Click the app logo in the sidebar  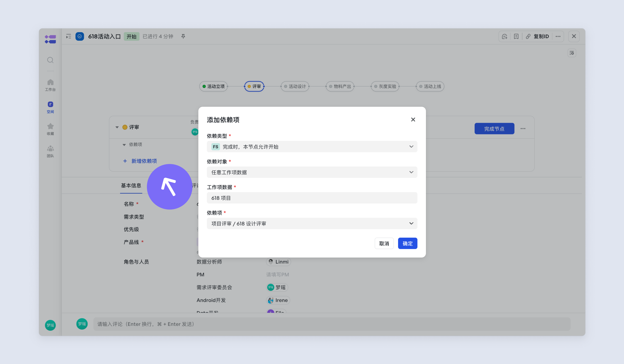50,39
